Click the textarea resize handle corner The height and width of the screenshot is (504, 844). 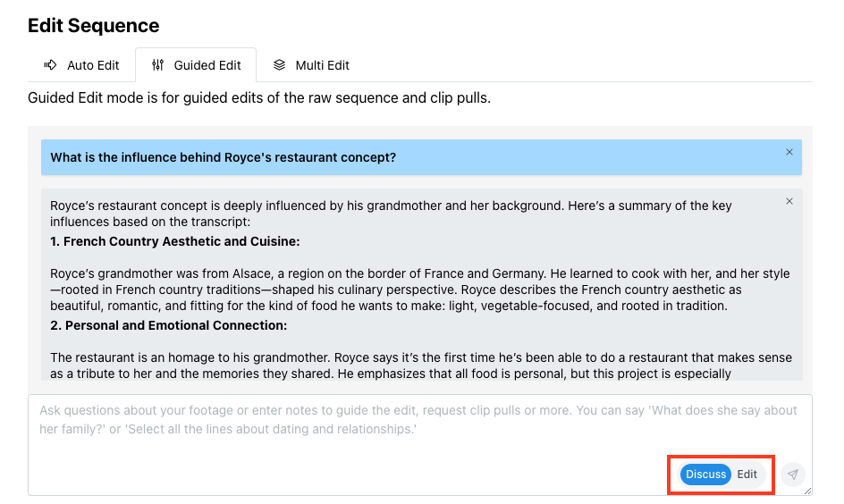pos(807,491)
